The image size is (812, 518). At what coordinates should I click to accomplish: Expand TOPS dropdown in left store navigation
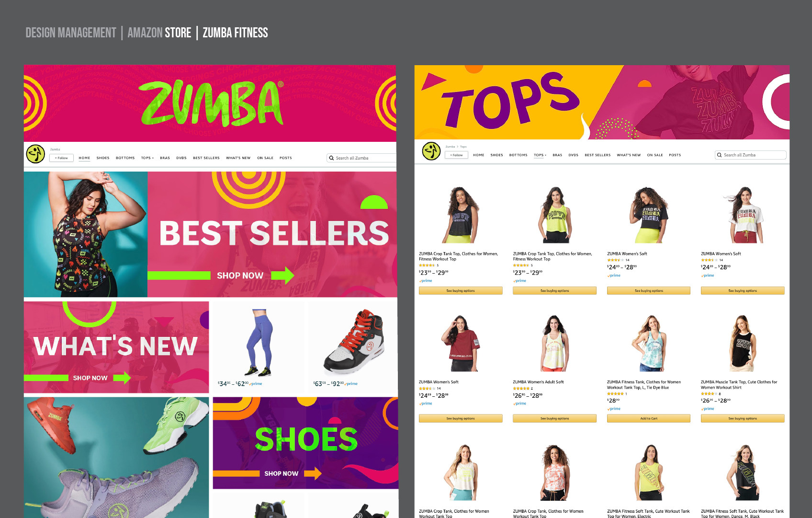tap(147, 158)
